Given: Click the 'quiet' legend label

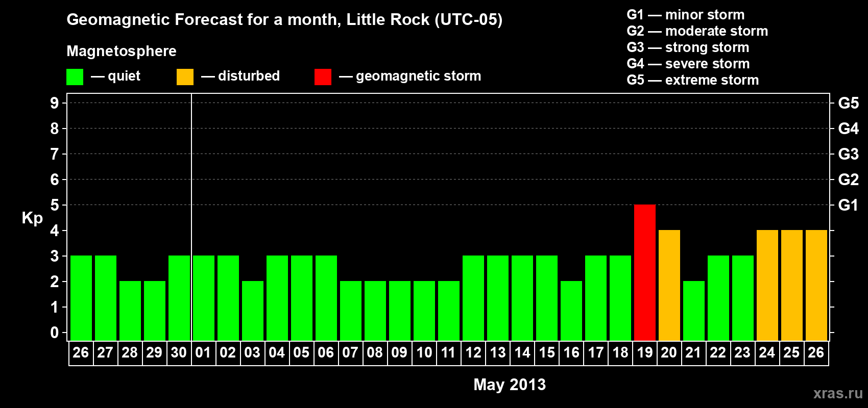Looking at the screenshot, I should pos(124,76).
